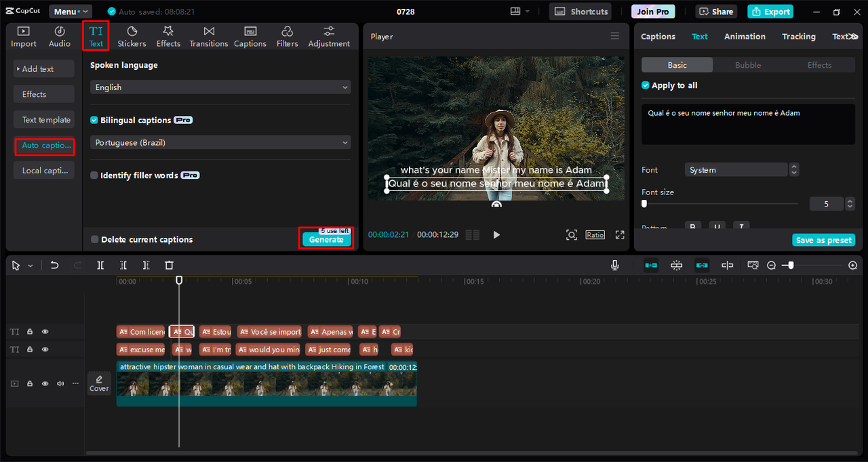Toggle auto snapping icon
Image resolution: width=868 pixels, height=462 pixels.
[676, 266]
